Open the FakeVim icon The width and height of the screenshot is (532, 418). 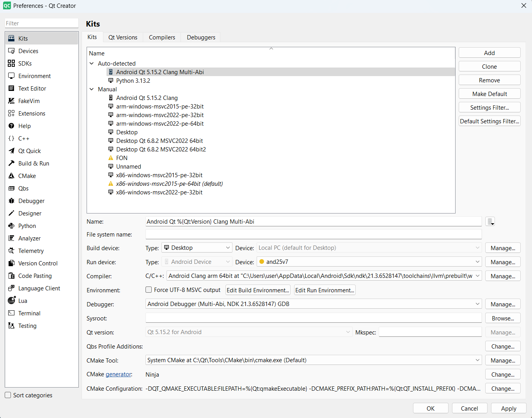coord(11,101)
